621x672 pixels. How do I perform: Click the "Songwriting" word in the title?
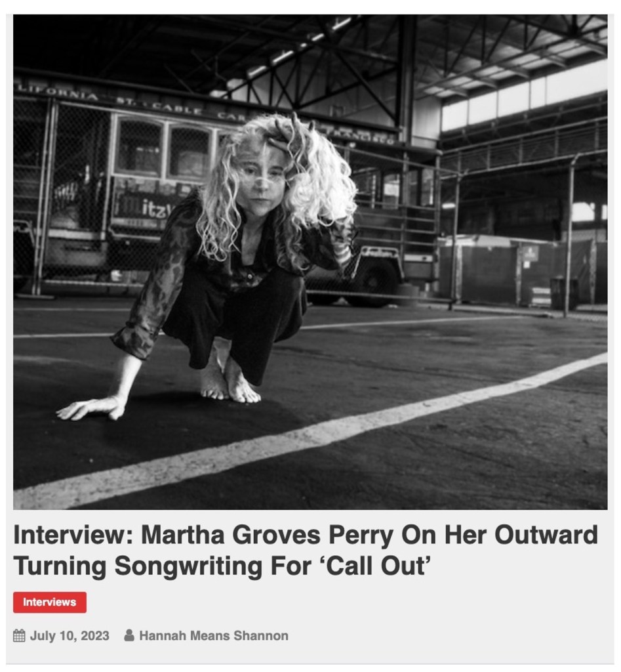(x=188, y=566)
